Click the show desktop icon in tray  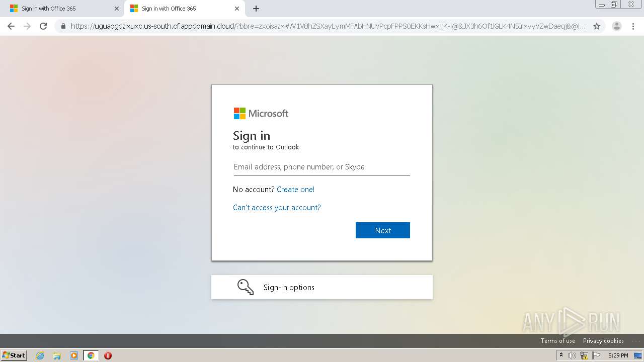[x=638, y=355]
